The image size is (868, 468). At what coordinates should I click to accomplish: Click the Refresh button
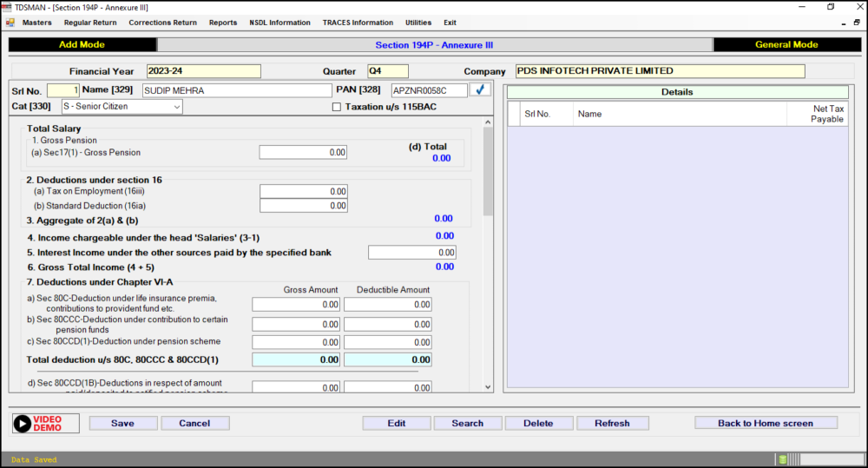coord(612,423)
